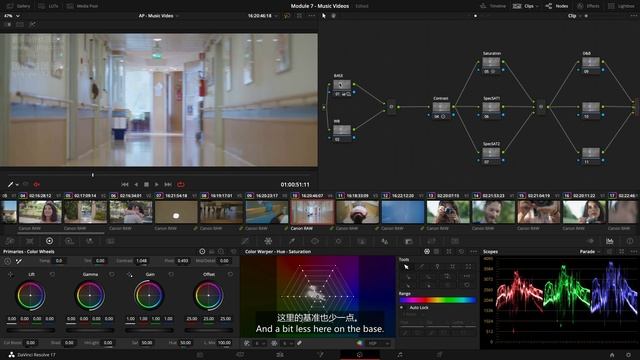This screenshot has width=640, height=360.
Task: Open the Qualifier eyedropper palette
Action: click(292, 241)
